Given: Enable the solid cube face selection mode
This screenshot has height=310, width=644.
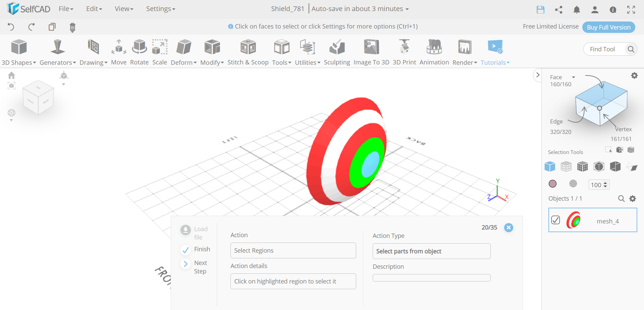Looking at the screenshot, I should click(x=550, y=166).
